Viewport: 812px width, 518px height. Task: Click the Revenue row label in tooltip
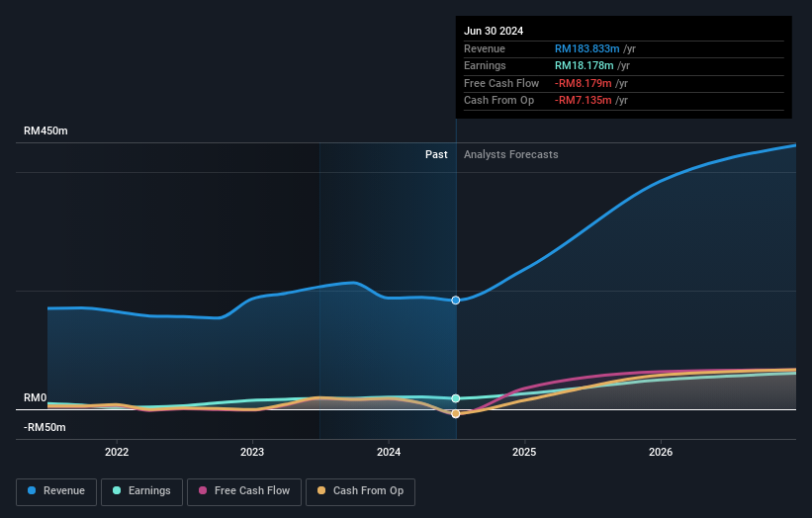[x=485, y=48]
